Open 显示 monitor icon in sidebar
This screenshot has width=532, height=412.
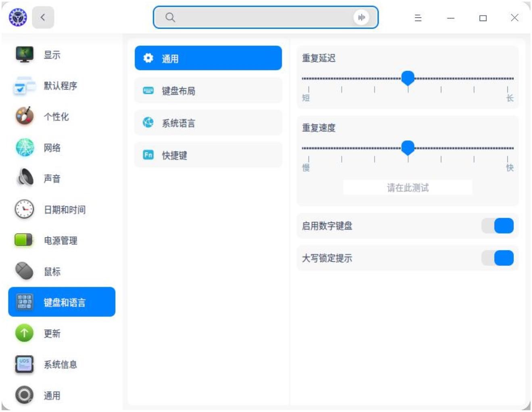25,54
